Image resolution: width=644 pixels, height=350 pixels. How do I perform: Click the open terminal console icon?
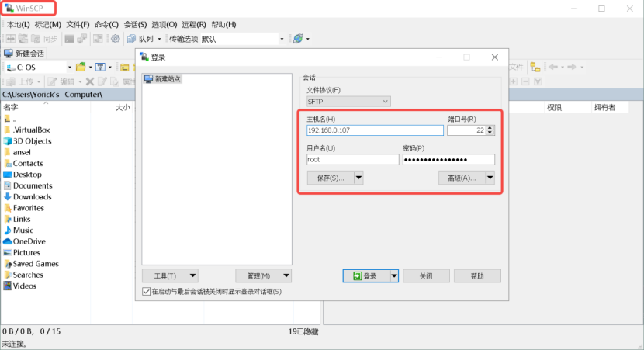point(69,39)
